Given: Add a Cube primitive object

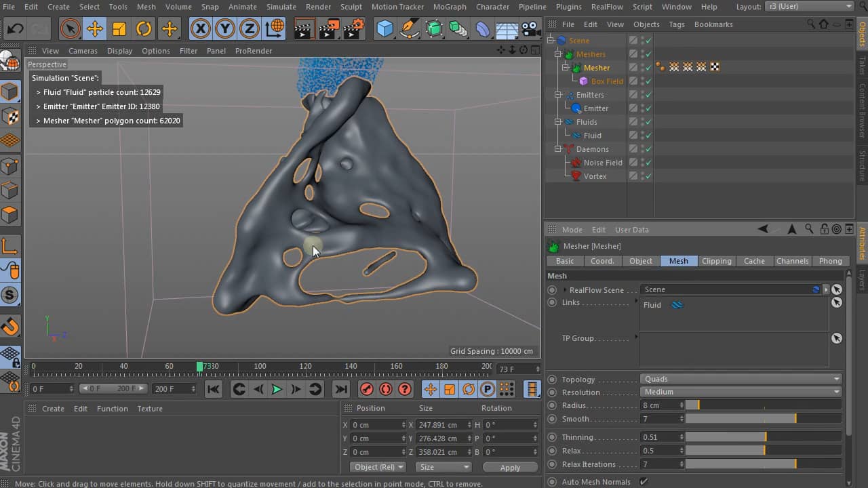Looking at the screenshot, I should tap(385, 29).
